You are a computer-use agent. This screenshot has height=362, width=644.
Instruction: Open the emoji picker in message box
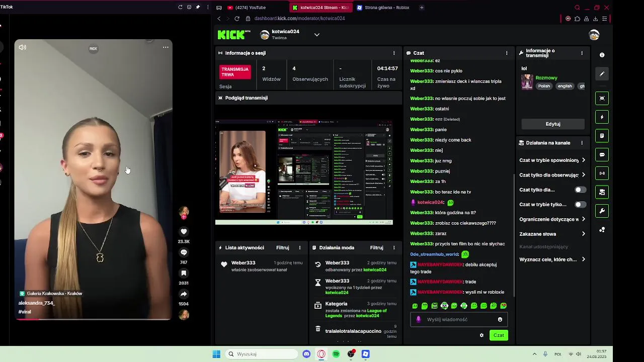[x=500, y=319]
